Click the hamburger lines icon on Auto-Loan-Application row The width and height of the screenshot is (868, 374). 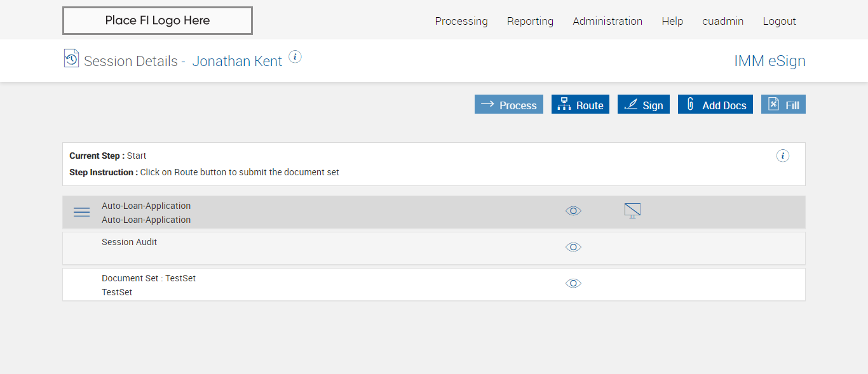click(82, 213)
